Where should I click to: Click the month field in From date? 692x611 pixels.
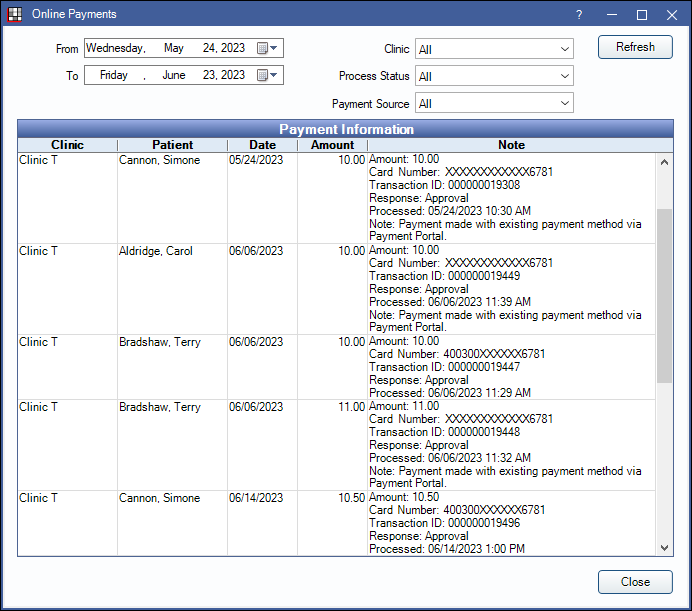pyautogui.click(x=174, y=48)
